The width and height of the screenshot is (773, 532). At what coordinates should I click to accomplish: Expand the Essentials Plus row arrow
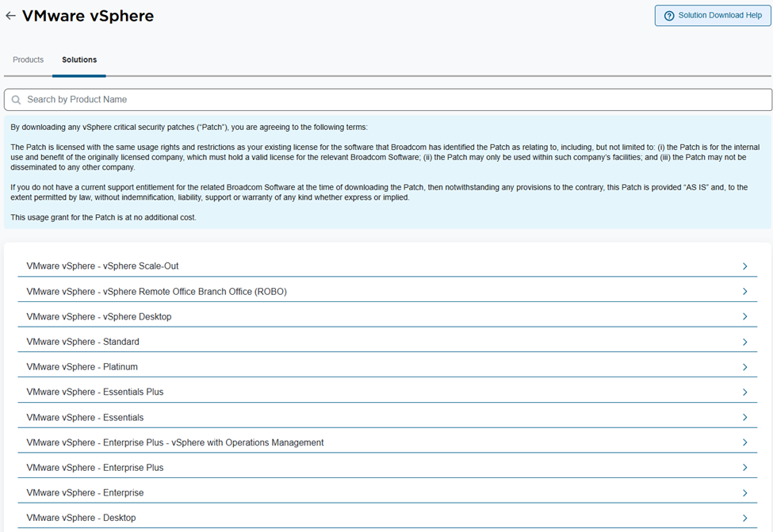(744, 392)
